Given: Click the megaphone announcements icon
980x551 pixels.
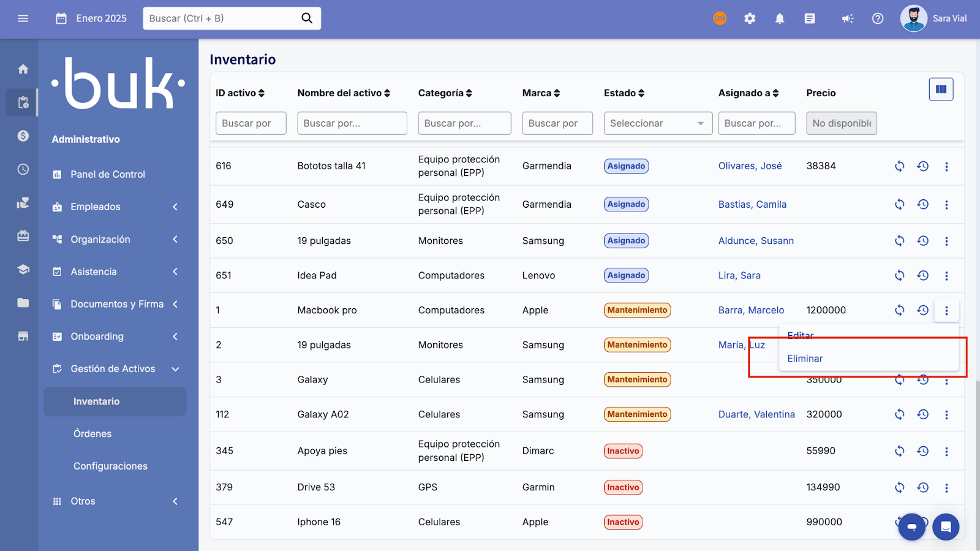Looking at the screenshot, I should pyautogui.click(x=847, y=18).
